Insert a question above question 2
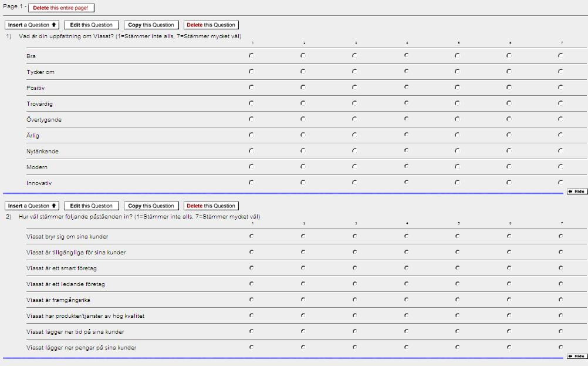 coord(32,206)
